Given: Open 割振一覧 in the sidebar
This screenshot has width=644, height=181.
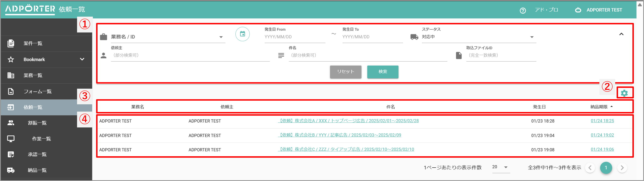Looking at the screenshot, I should (x=37, y=123).
